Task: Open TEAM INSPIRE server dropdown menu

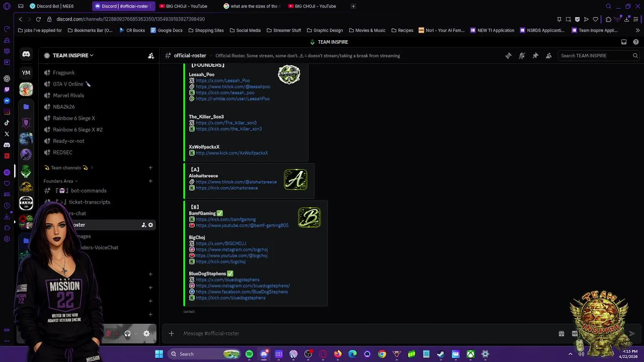Action: tap(73, 55)
